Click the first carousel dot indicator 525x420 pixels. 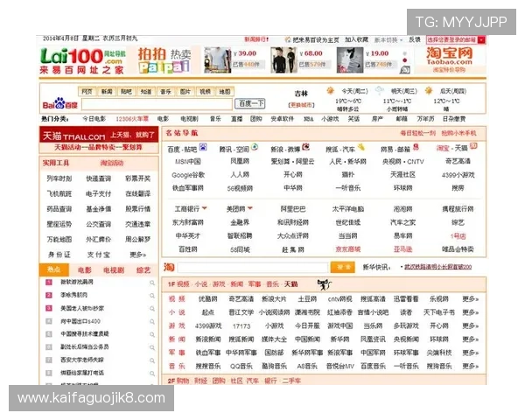coord(405,54)
